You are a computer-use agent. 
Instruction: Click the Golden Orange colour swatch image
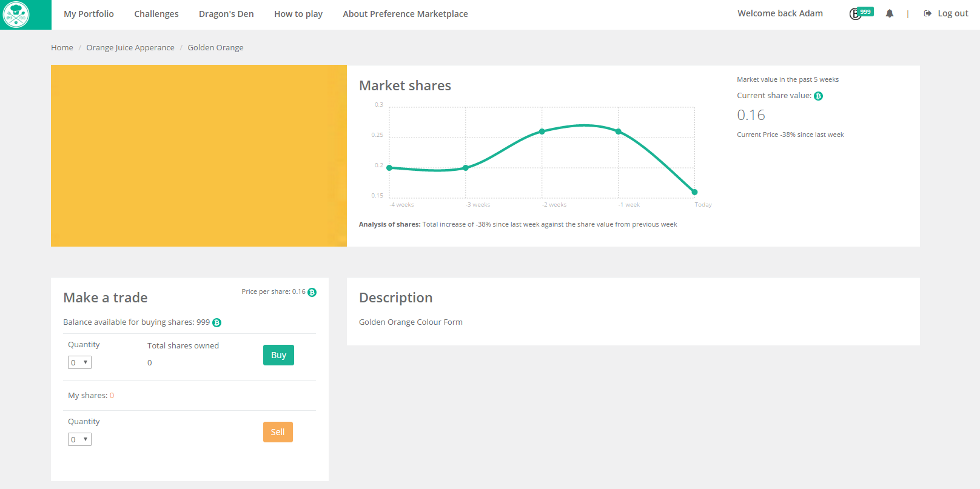click(x=198, y=156)
